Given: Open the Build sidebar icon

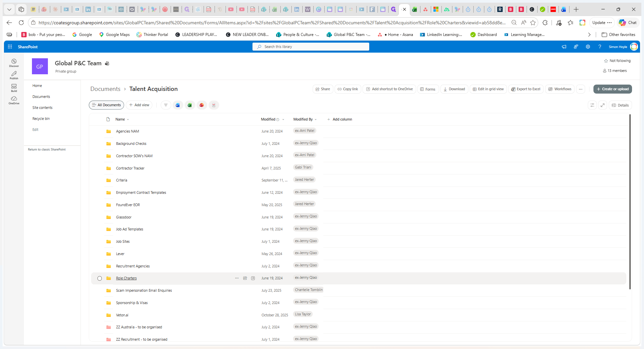Looking at the screenshot, I should click(14, 88).
